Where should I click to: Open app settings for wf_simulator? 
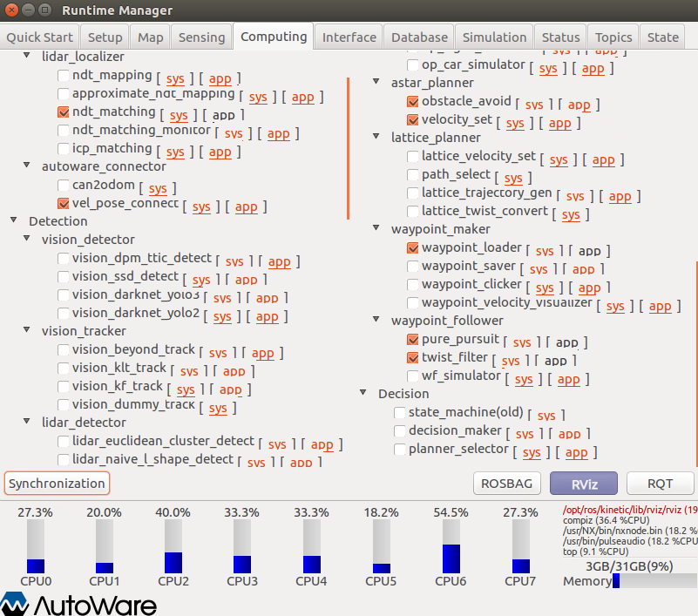point(568,380)
